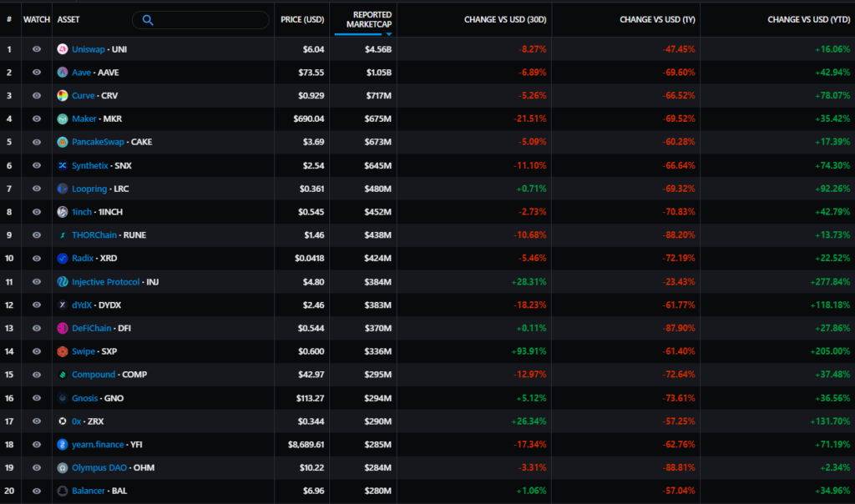Viewport: 855px width, 504px height.
Task: Click the yearn.finance logo icon
Action: (x=63, y=445)
